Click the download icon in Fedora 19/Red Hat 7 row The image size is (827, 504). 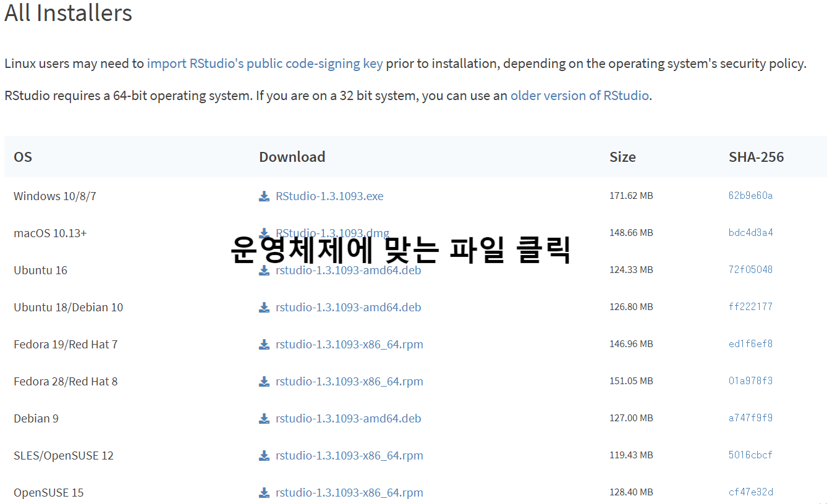click(x=264, y=345)
